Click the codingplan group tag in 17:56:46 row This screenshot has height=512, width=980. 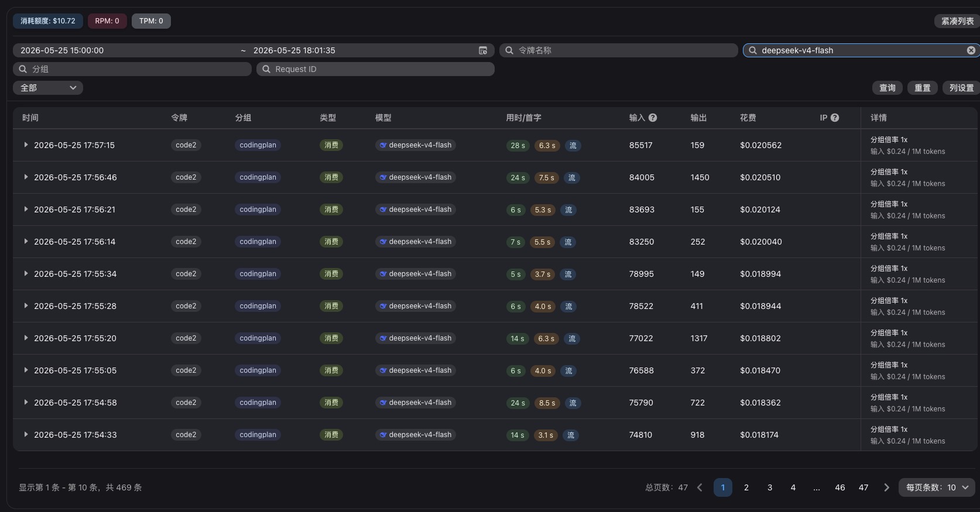click(258, 177)
